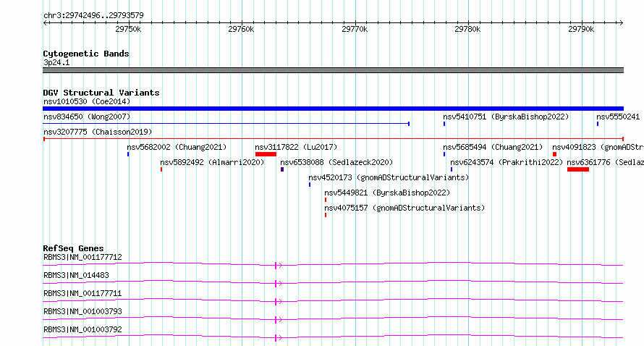Select the RBMS3|NM_001003792 transcript label
Image resolution: width=644 pixels, height=346 pixels.
click(82, 329)
